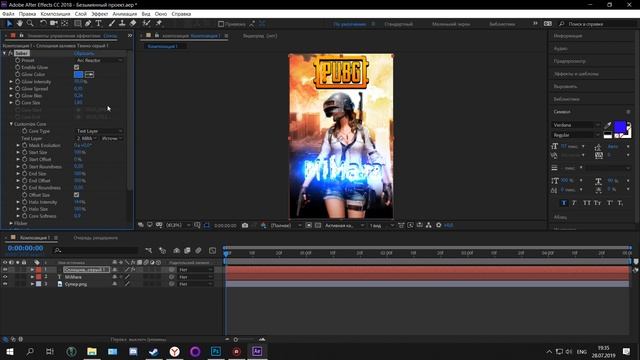Open the Эффекты и шаблоны panel

tap(576, 74)
